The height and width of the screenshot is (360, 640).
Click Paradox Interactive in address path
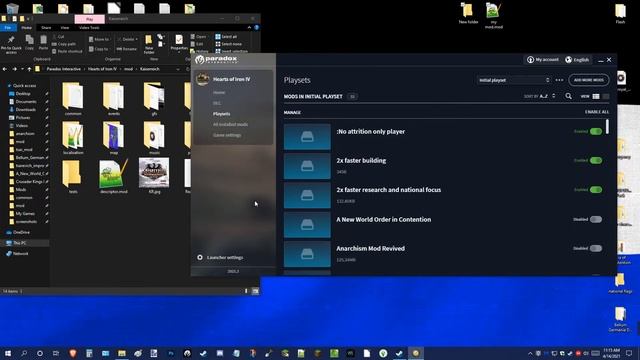[x=64, y=69]
